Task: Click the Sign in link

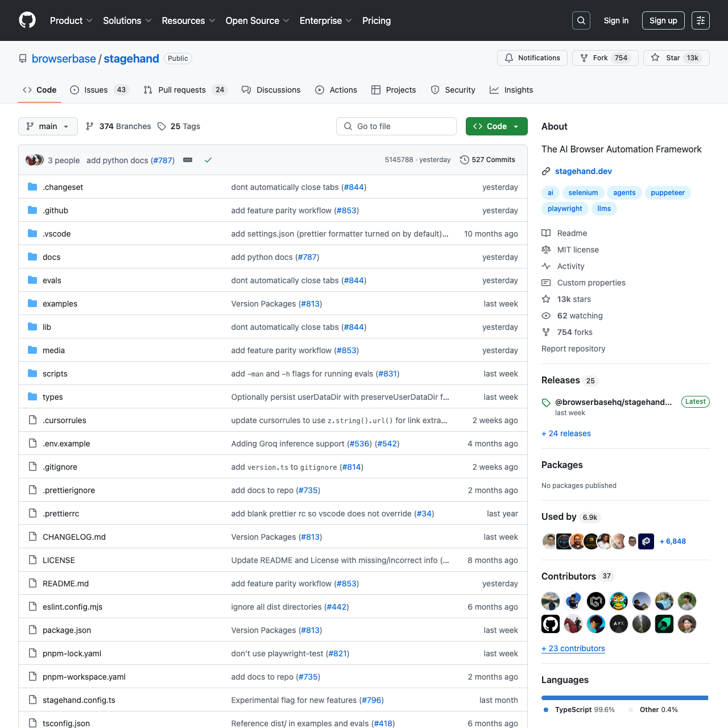Action: pos(616,20)
